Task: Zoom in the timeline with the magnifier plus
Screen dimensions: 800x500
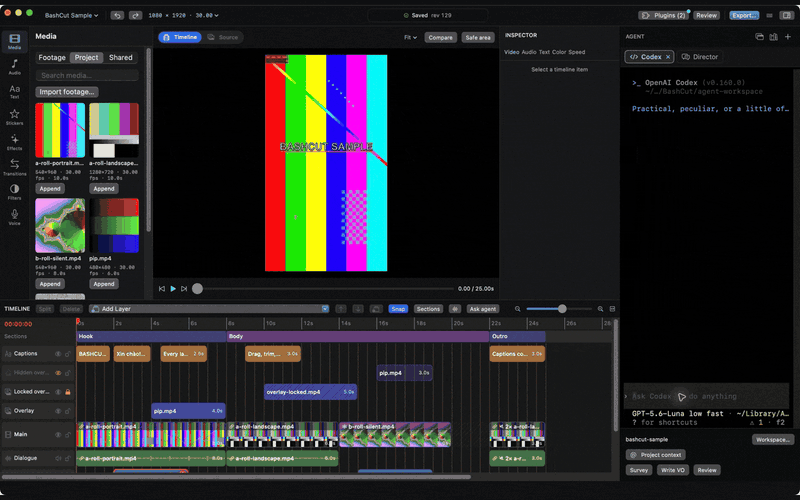Action: (600, 309)
